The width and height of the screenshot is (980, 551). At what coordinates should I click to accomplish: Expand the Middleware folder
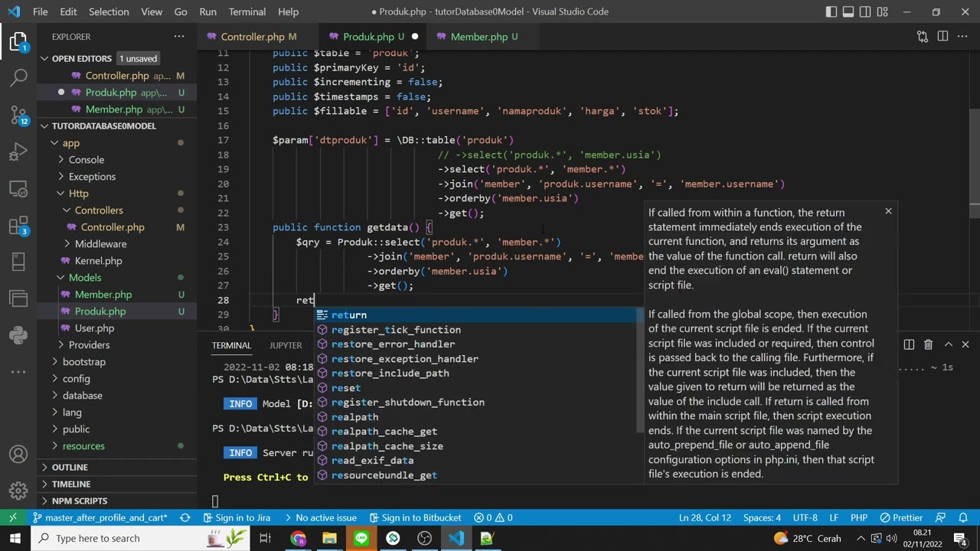(x=100, y=243)
